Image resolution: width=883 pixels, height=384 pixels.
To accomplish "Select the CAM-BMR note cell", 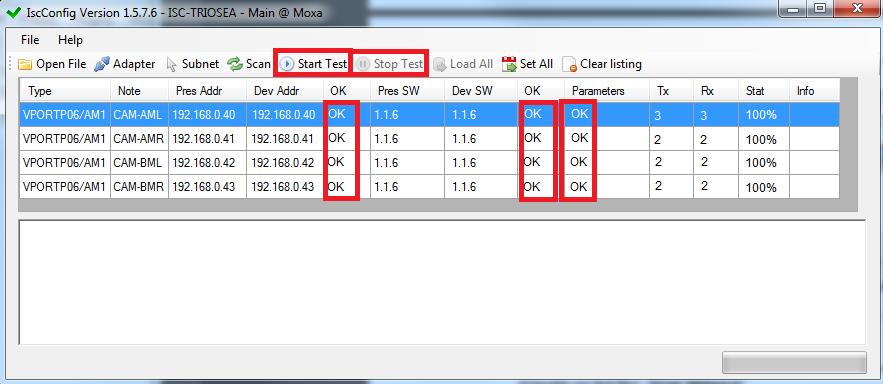I will pyautogui.click(x=139, y=186).
